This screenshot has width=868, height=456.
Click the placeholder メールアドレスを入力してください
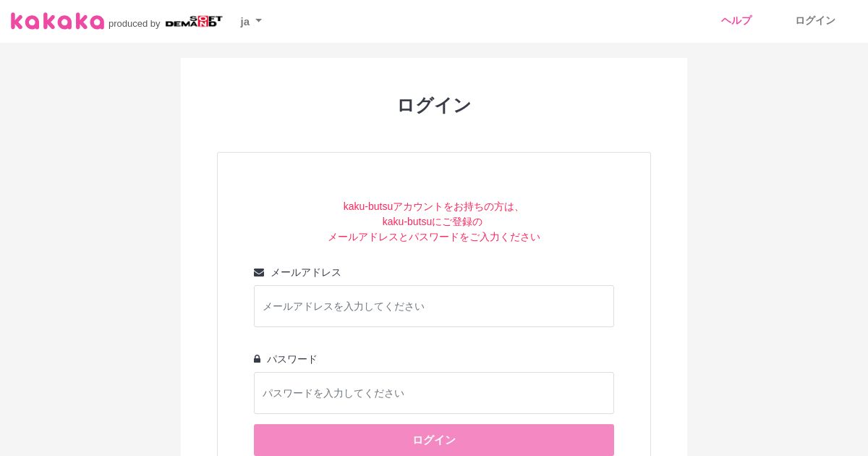coord(344,306)
